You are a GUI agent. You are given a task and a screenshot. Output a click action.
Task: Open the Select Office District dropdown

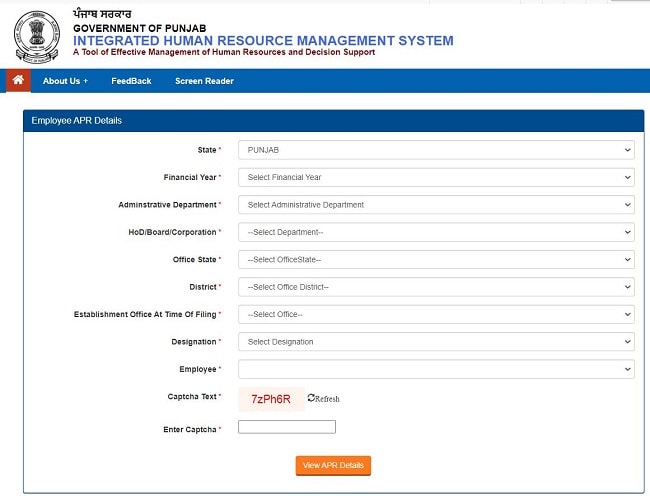(436, 287)
